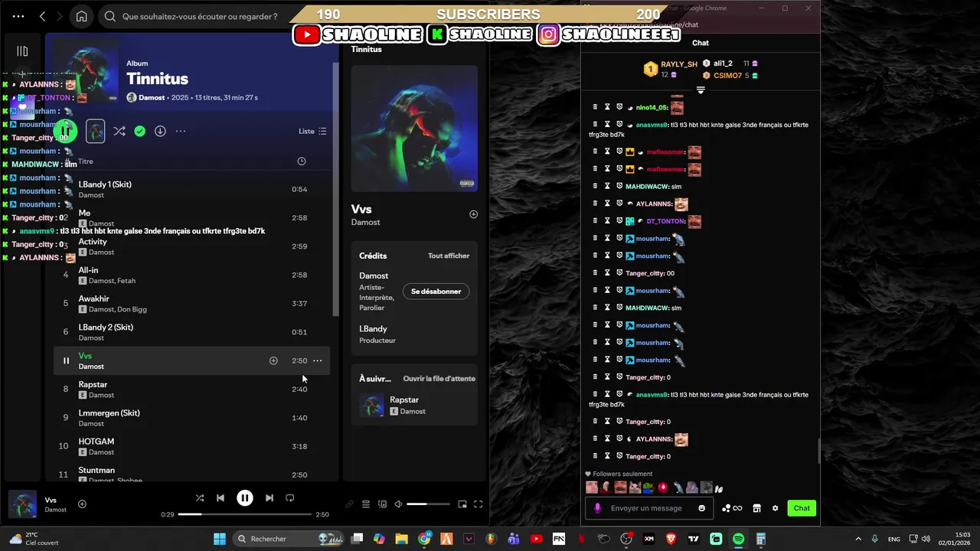Mute volume speaker icon
Screen dimensions: 980x551
398,504
